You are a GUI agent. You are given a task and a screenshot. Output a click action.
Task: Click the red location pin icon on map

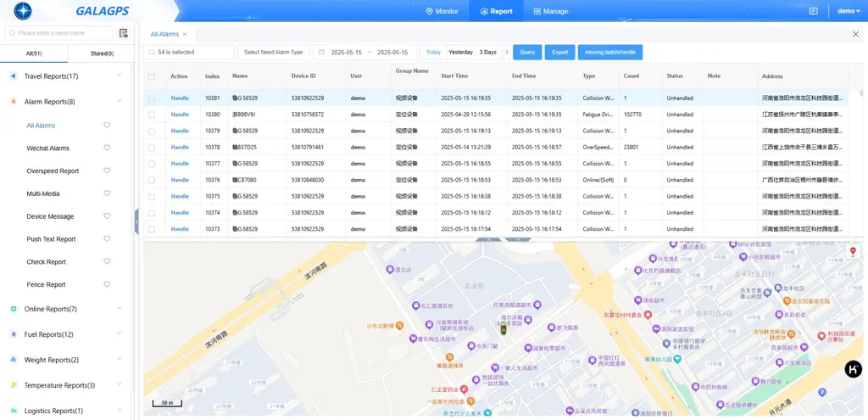click(853, 251)
